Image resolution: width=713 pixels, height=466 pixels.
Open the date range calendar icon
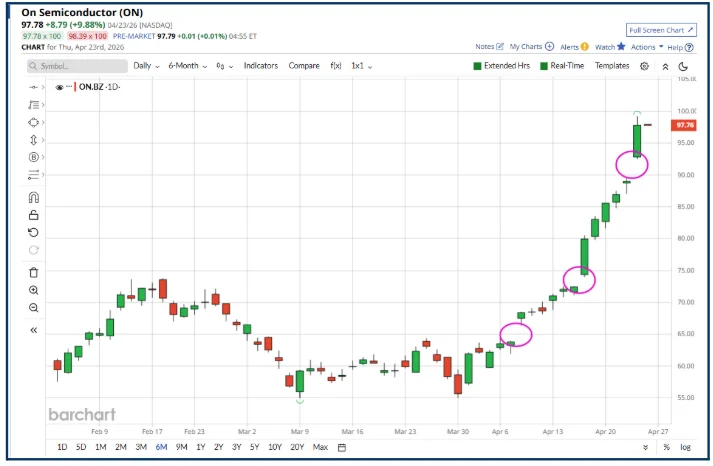click(x=342, y=448)
